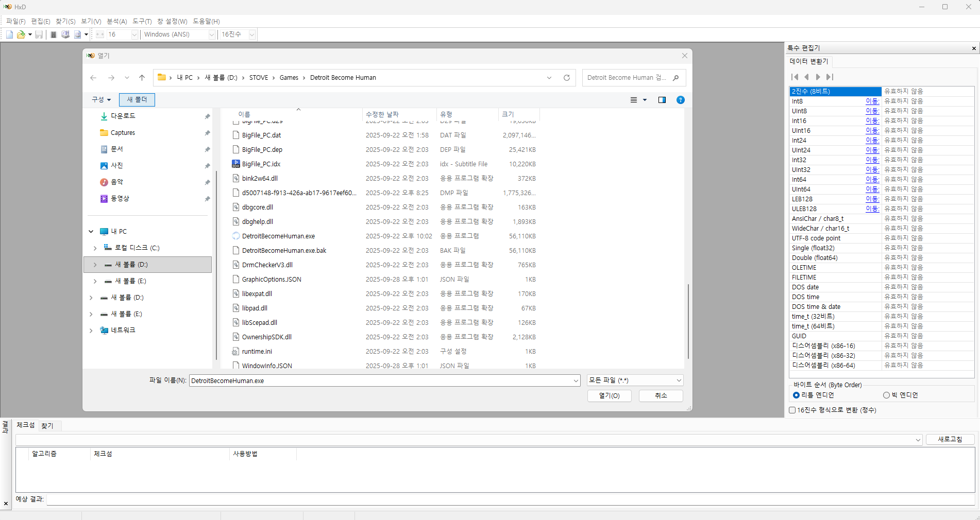This screenshot has width=980, height=520.
Task: Click the refresh icon beside the address bar
Action: point(567,78)
